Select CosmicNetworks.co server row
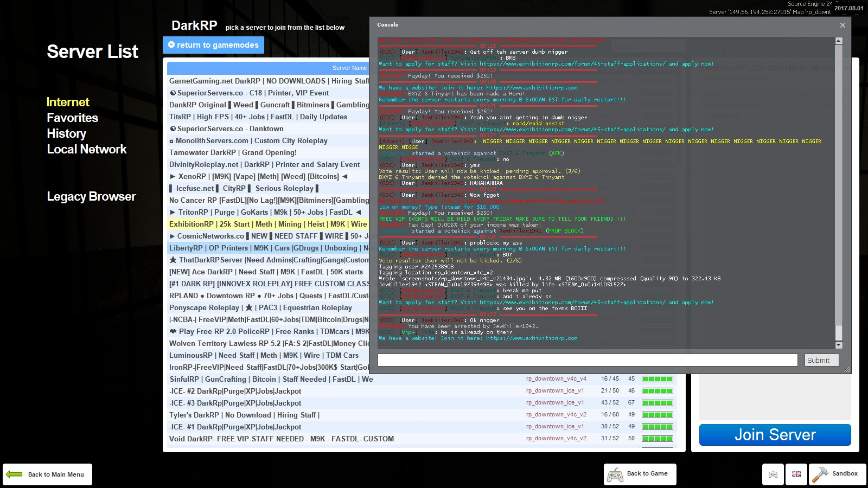This screenshot has height=488, width=868. tap(268, 236)
